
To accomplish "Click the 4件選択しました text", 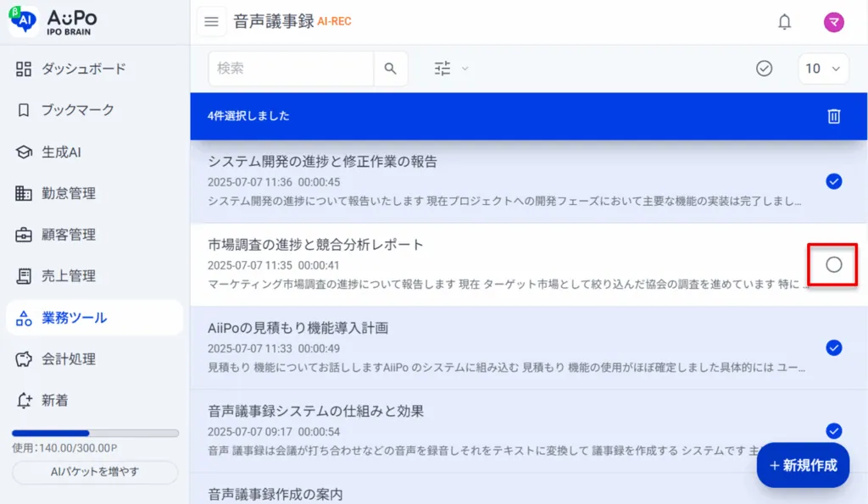I will pyautogui.click(x=248, y=116).
